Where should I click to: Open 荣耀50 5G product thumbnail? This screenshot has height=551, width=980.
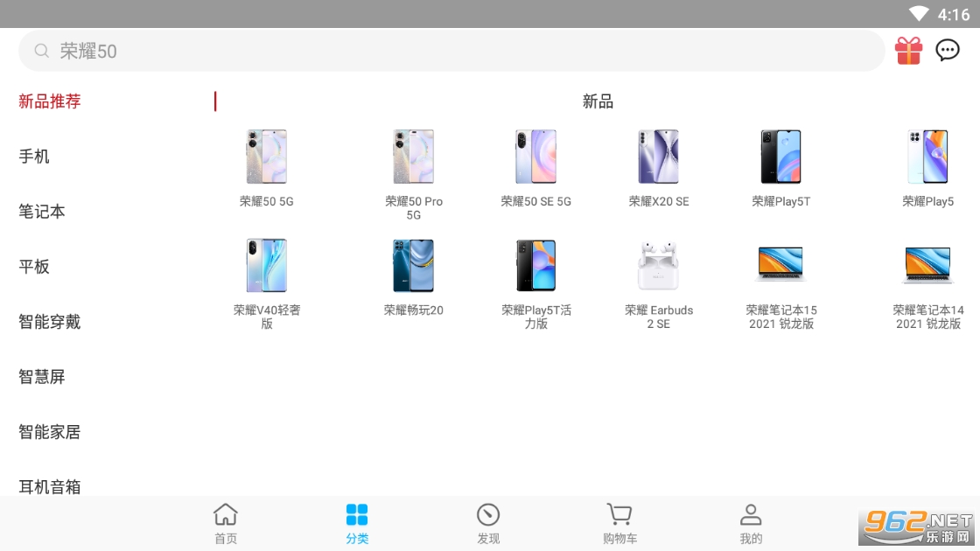pyautogui.click(x=266, y=157)
